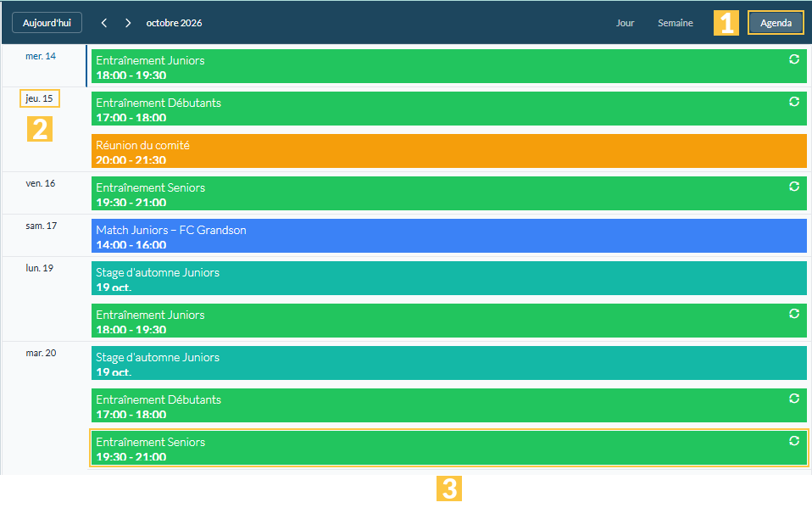Click the octobre 2026 month label

pyautogui.click(x=174, y=23)
